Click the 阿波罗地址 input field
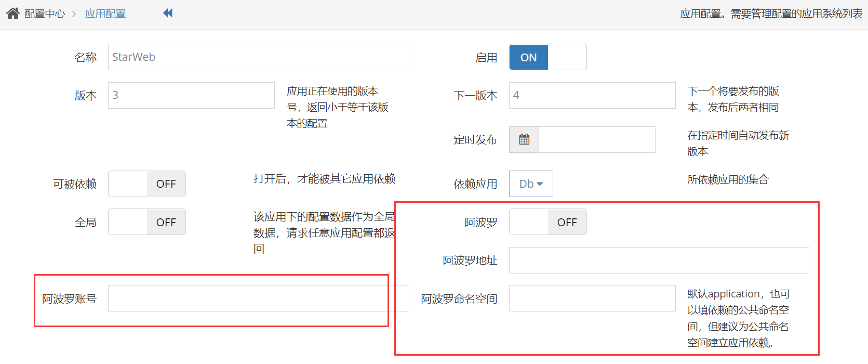 pos(659,260)
